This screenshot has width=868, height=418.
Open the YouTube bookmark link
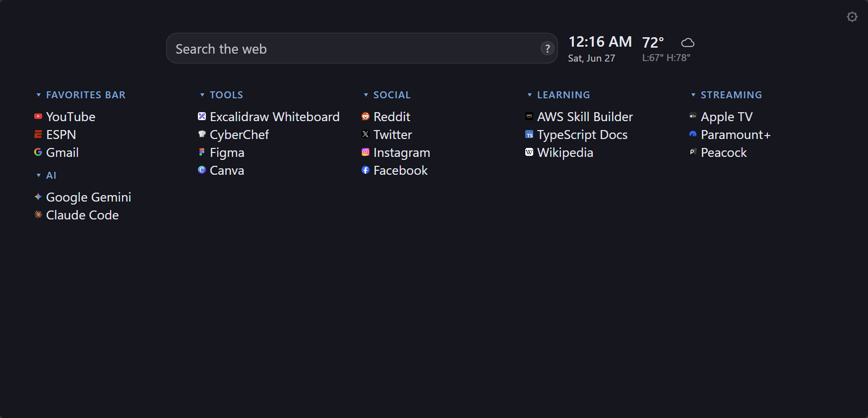[70, 117]
